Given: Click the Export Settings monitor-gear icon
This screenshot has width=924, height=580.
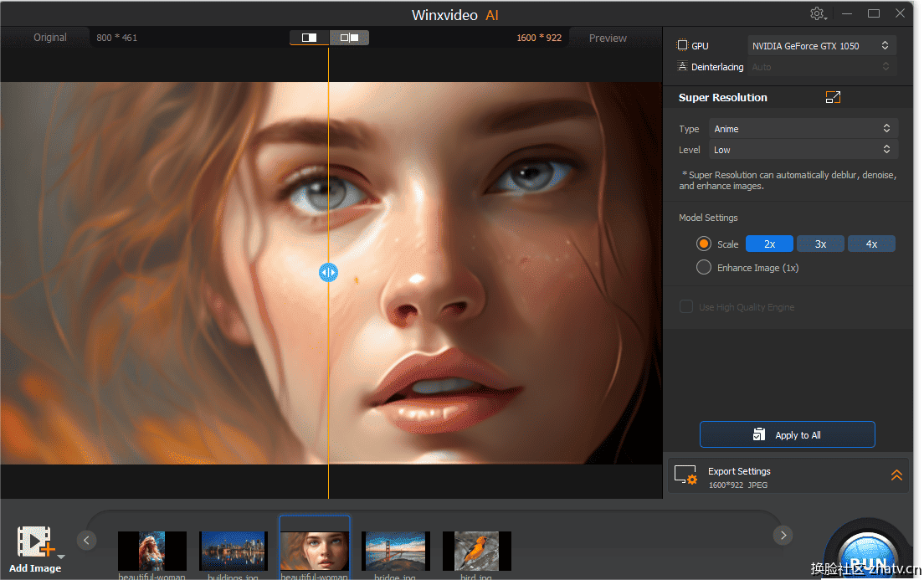Looking at the screenshot, I should tap(686, 475).
